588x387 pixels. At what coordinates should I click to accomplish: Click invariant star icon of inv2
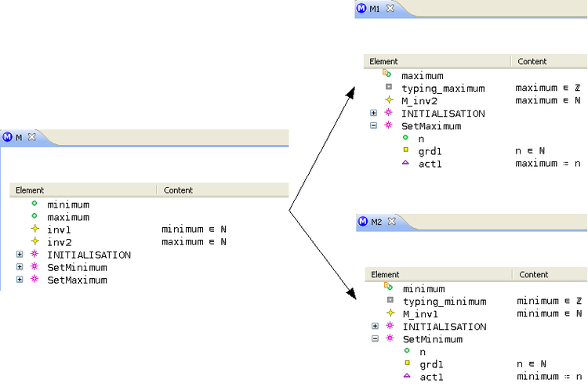34,241
